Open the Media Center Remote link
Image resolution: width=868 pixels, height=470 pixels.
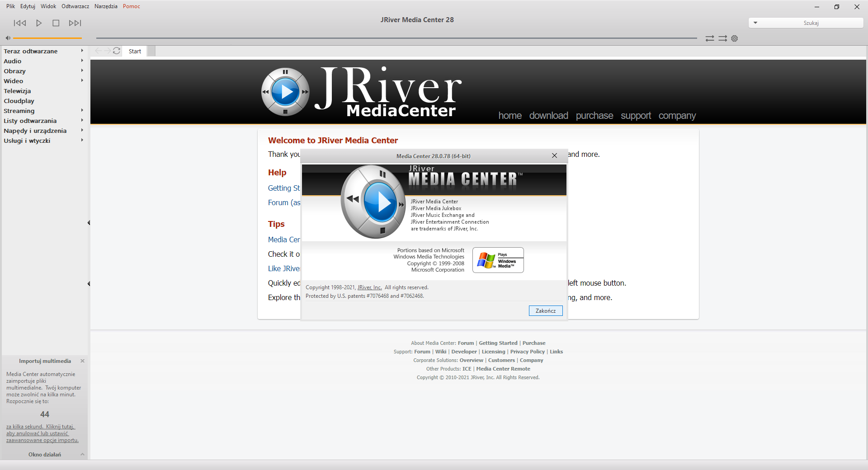point(503,369)
